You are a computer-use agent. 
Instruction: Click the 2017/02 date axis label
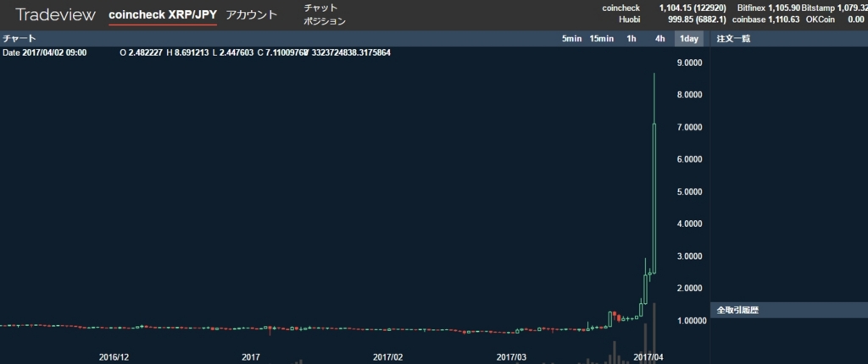388,357
